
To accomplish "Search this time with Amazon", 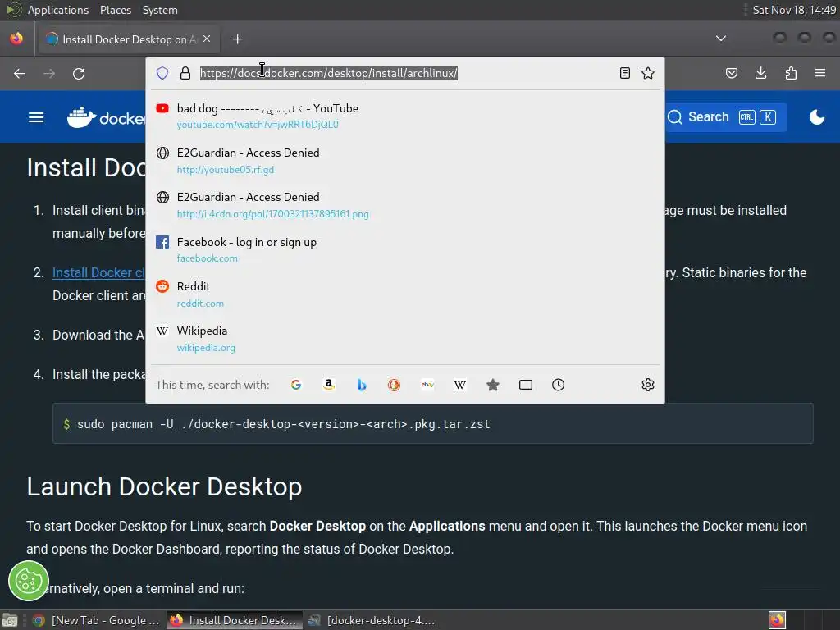I will [x=329, y=385].
